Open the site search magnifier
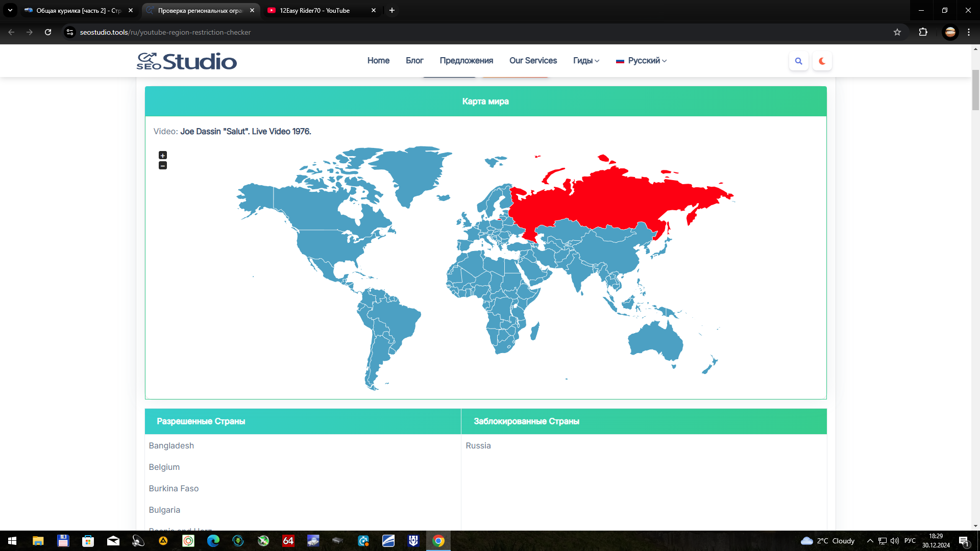The image size is (980, 551). click(799, 61)
